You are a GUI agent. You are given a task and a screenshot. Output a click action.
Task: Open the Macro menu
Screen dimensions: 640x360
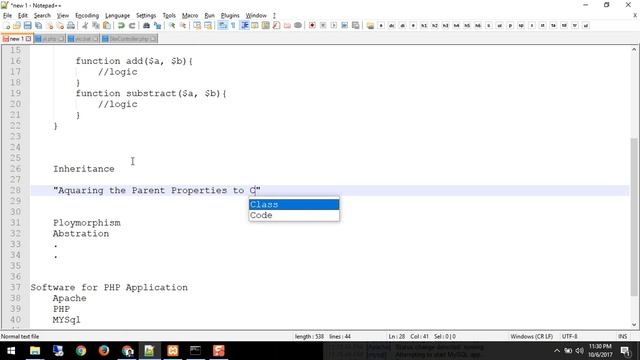click(x=190, y=16)
